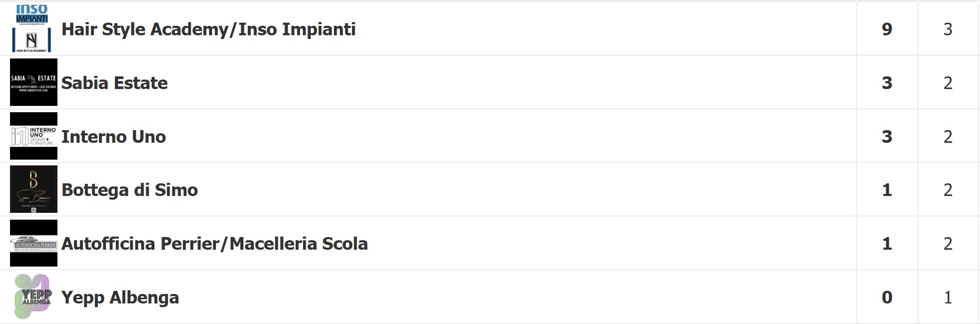Viewport: 980px width, 324px height.
Task: Click Interno Uno's bold points value 3
Action: 887,137
